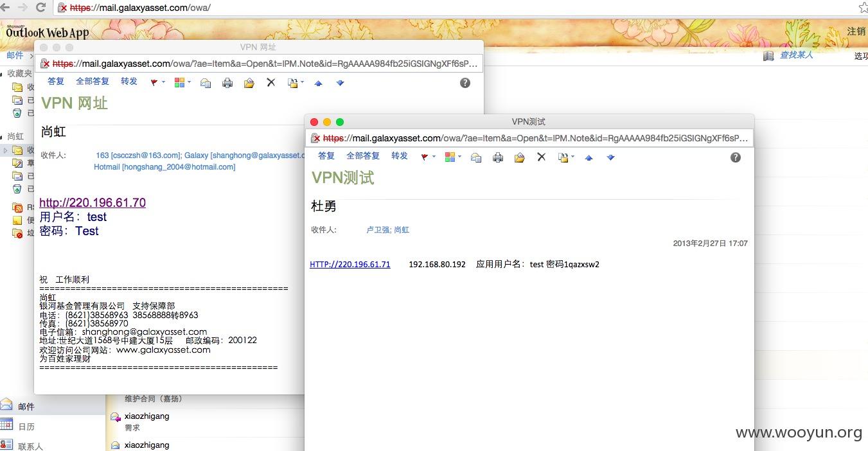Click move-to-folder icon in VPN测试 window
Image resolution: width=868 pixels, height=451 pixels.
point(520,157)
